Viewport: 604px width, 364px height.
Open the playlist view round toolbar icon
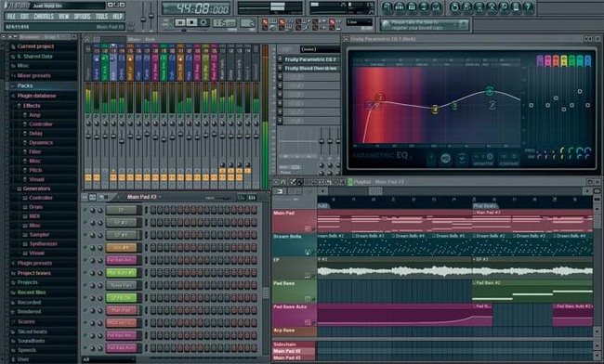(387, 6)
